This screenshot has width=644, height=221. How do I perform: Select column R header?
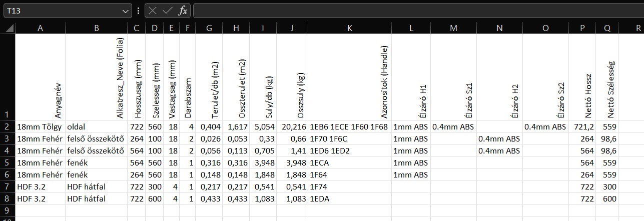click(631, 28)
